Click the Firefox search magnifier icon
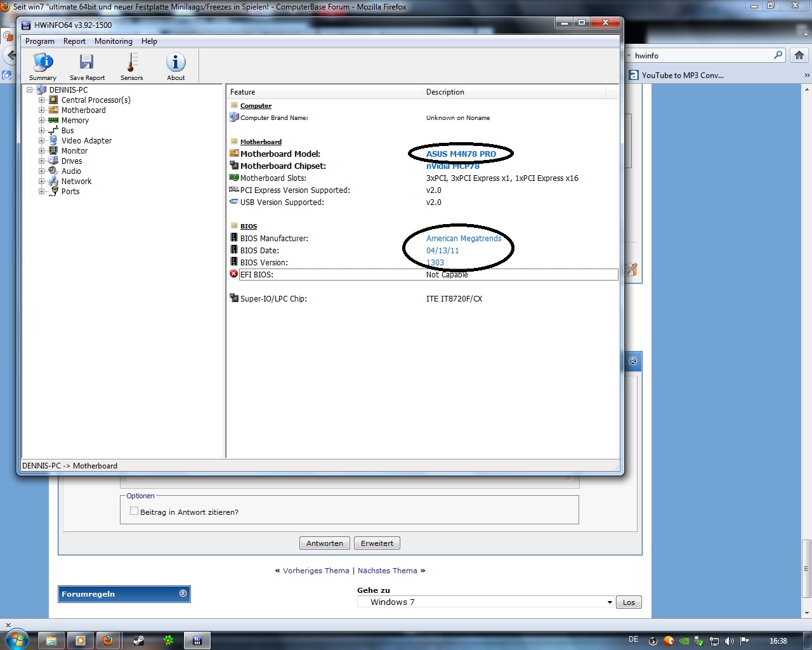 (x=778, y=55)
